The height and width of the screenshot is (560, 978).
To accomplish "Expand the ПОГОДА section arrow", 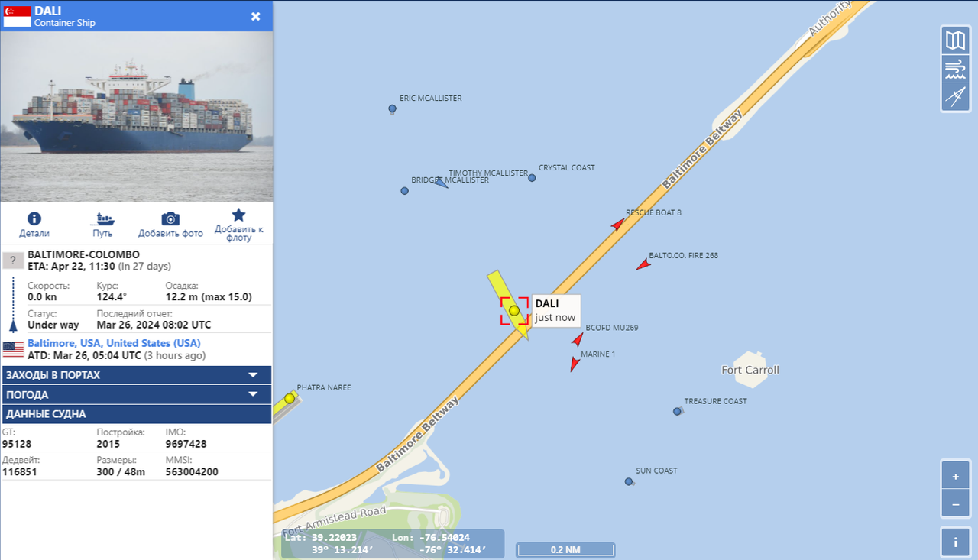I will pos(253,395).
